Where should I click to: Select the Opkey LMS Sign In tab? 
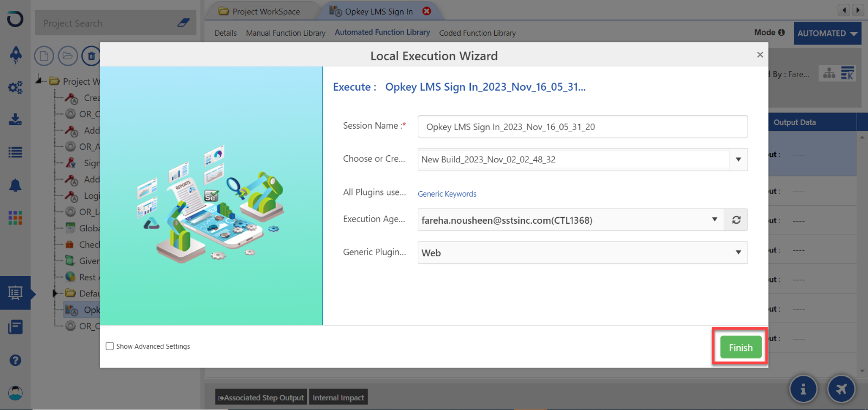pyautogui.click(x=379, y=11)
